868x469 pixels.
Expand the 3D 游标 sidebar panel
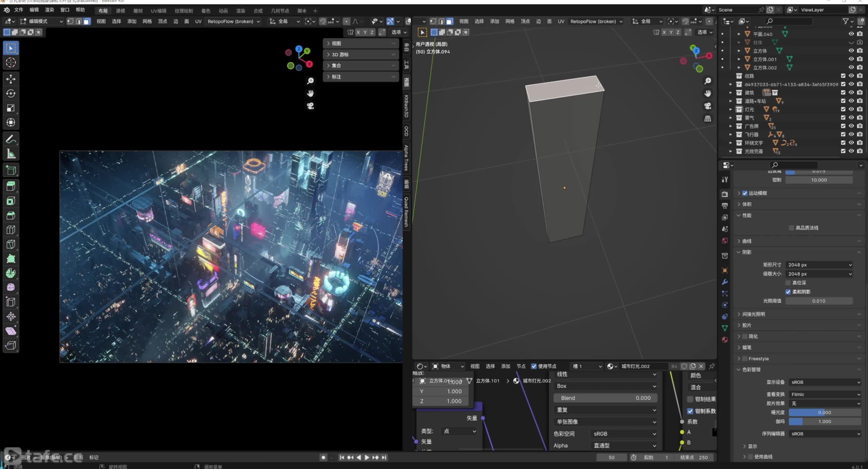361,55
